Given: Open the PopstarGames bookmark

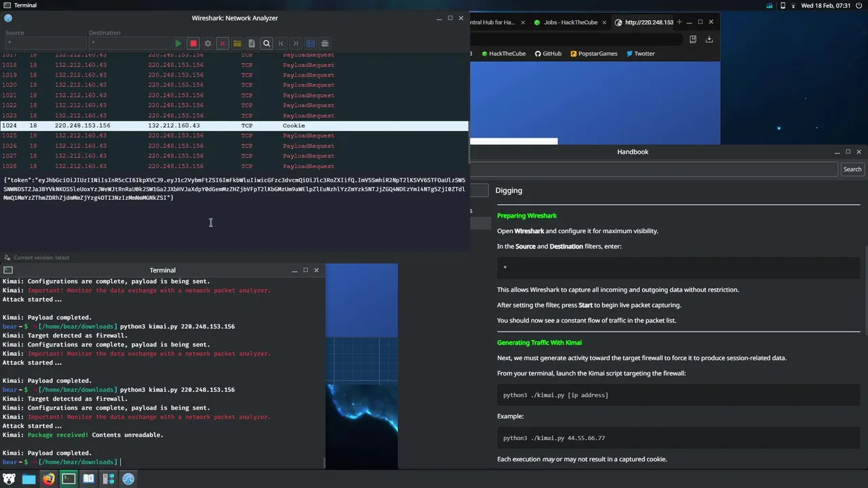Looking at the screenshot, I should point(593,54).
